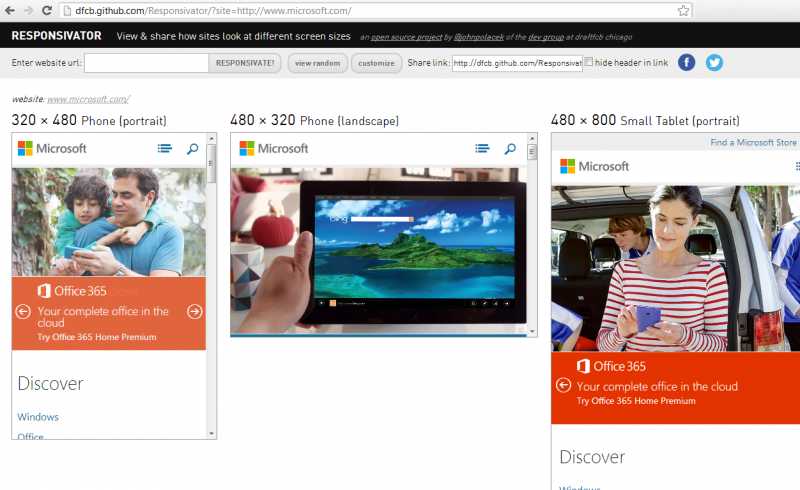Click the 320 × 480 Phone (portrait) heading
800x490 pixels.
(x=89, y=120)
